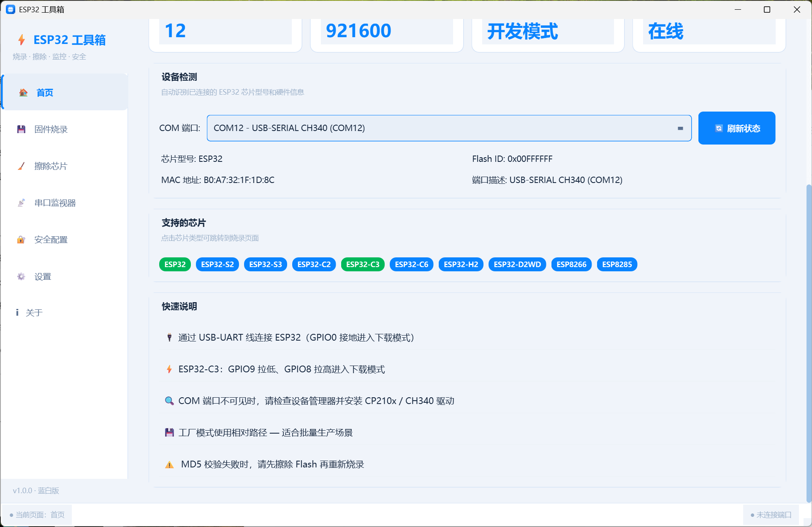Image resolution: width=812 pixels, height=527 pixels.
Task: Click the v1.0.0 蓝白版 version label
Action: point(36,491)
